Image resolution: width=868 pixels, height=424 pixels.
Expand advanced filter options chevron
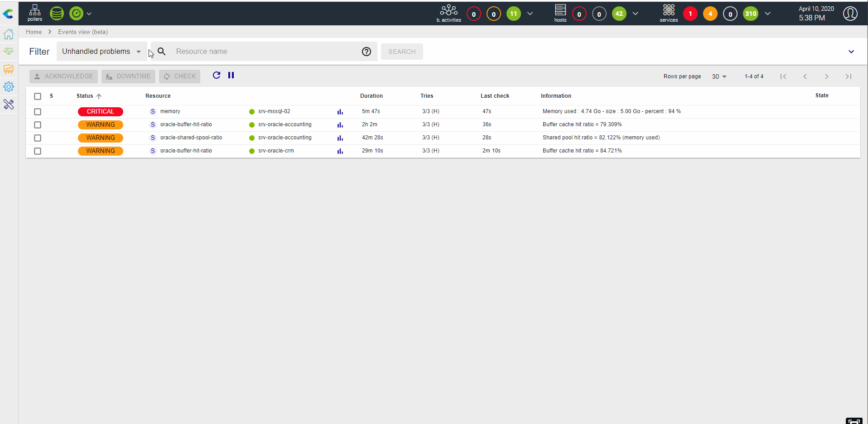(x=851, y=52)
